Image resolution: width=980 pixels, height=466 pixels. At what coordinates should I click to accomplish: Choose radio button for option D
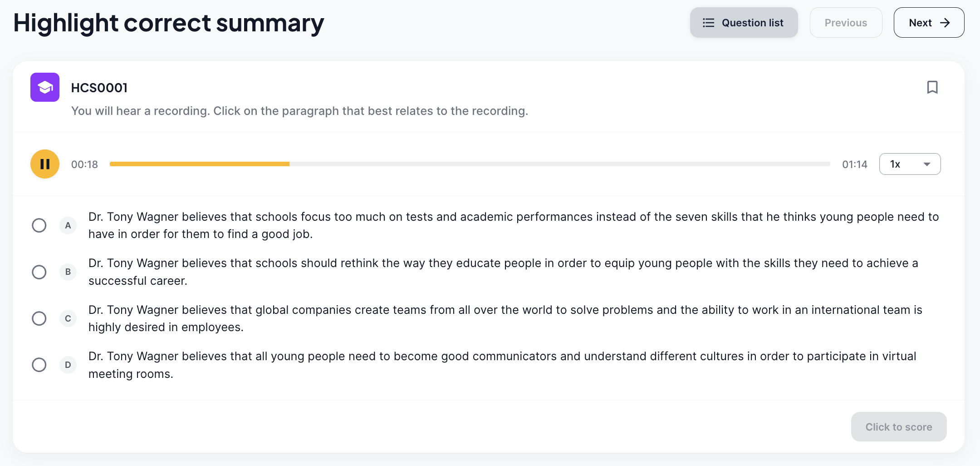[x=39, y=365]
